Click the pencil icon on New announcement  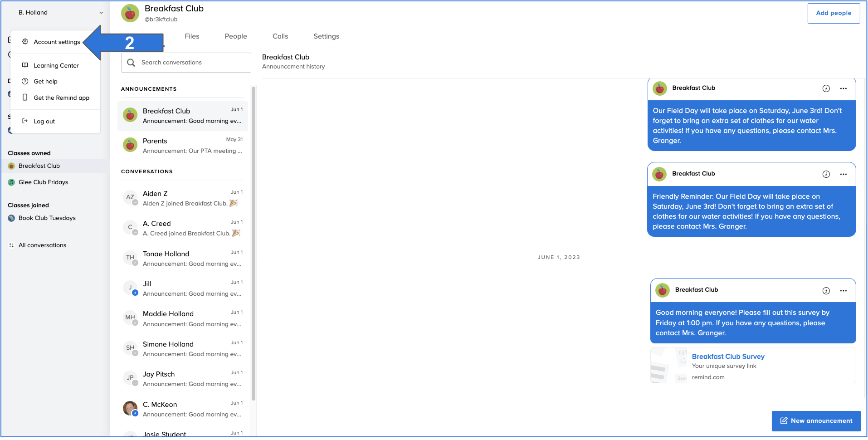point(784,420)
